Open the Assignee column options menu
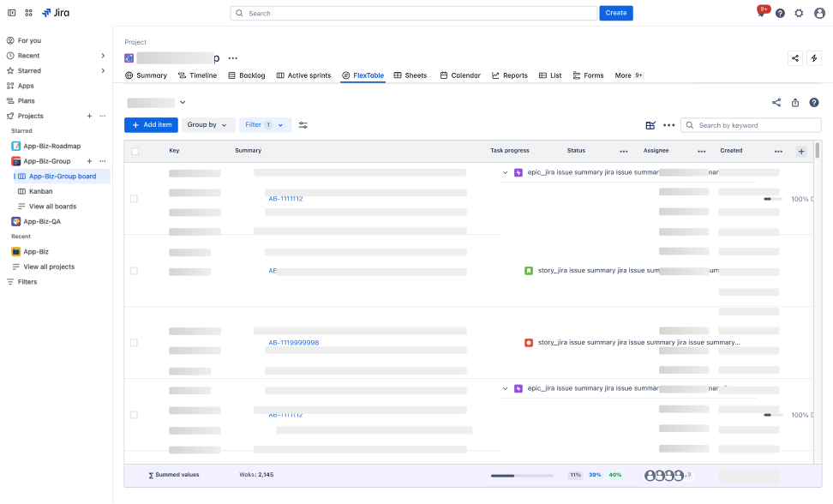833x504 pixels. coord(702,152)
